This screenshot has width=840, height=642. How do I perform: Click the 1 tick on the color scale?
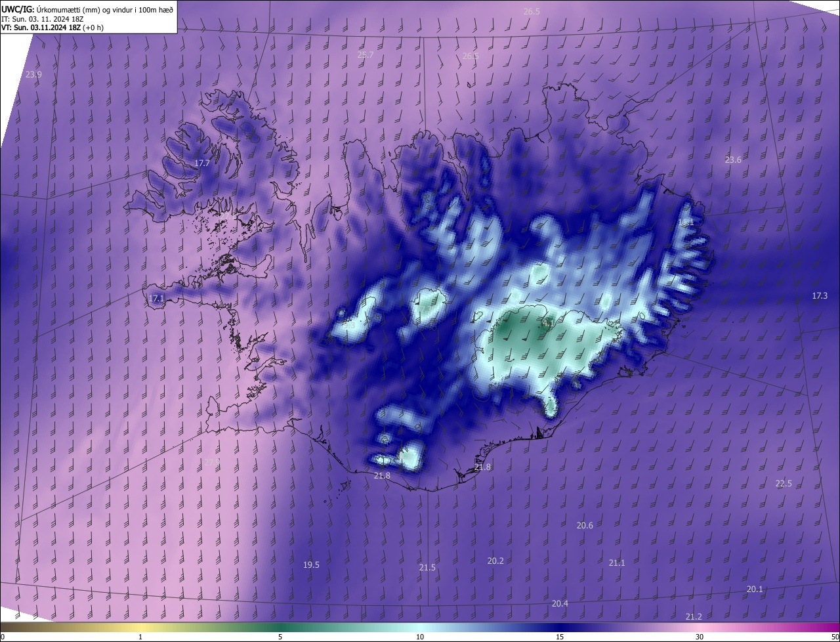point(140,637)
